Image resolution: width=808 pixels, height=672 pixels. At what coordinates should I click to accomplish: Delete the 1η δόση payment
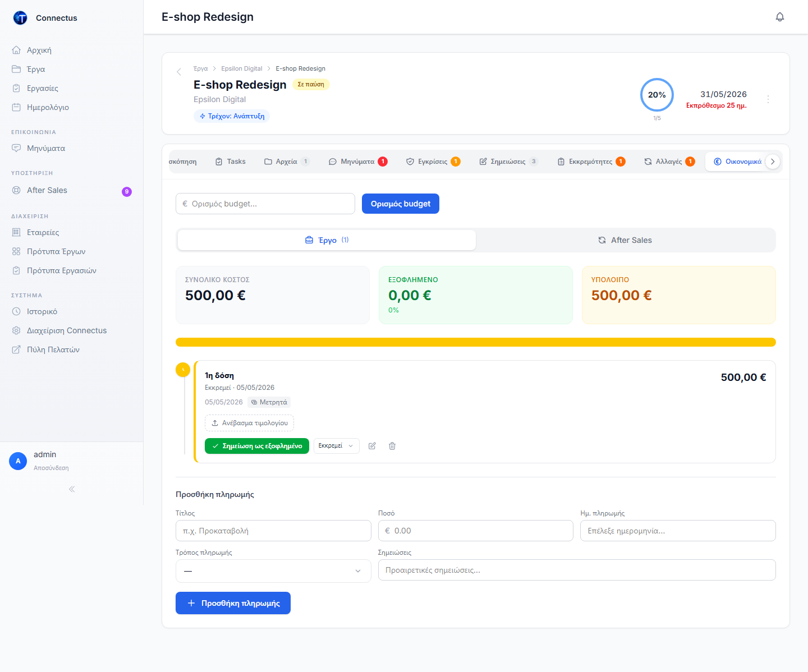point(392,446)
